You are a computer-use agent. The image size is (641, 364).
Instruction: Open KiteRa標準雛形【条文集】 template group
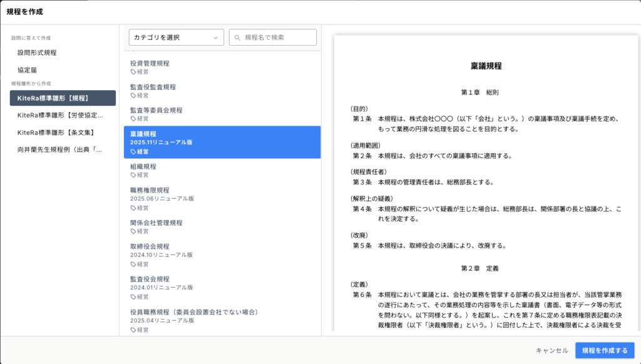pyautogui.click(x=56, y=133)
